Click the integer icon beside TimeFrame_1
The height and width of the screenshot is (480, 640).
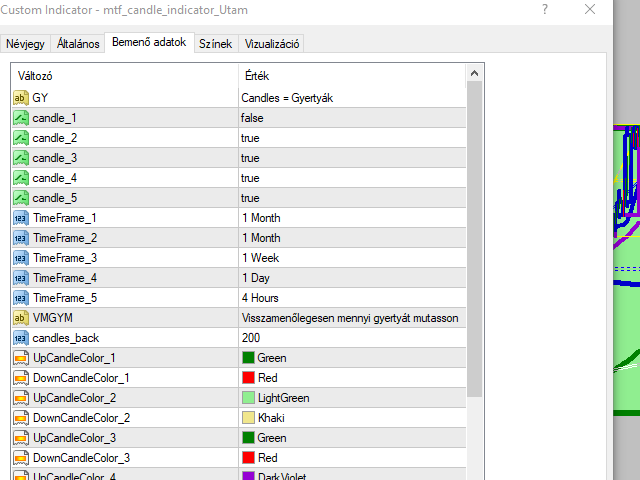click(x=20, y=218)
